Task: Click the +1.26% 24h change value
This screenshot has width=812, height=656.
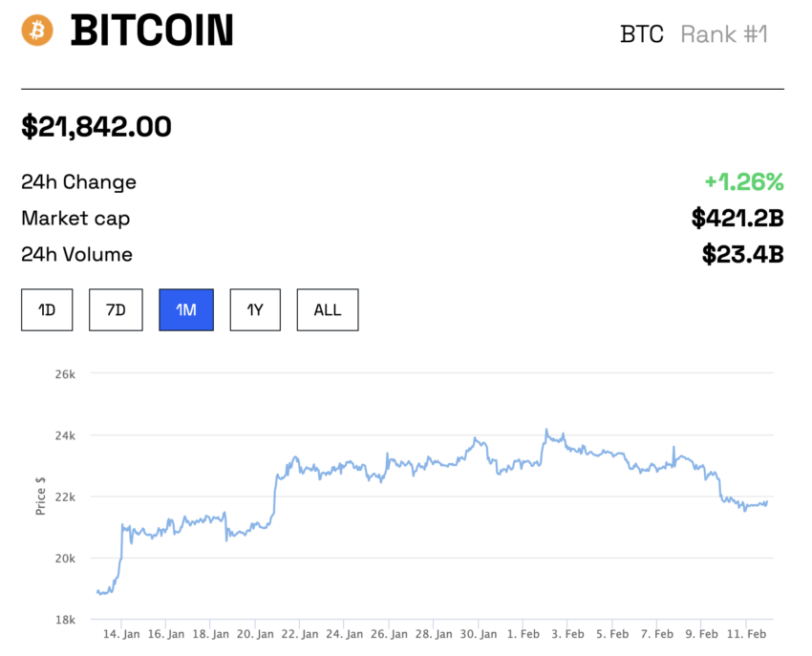Action: point(743,181)
